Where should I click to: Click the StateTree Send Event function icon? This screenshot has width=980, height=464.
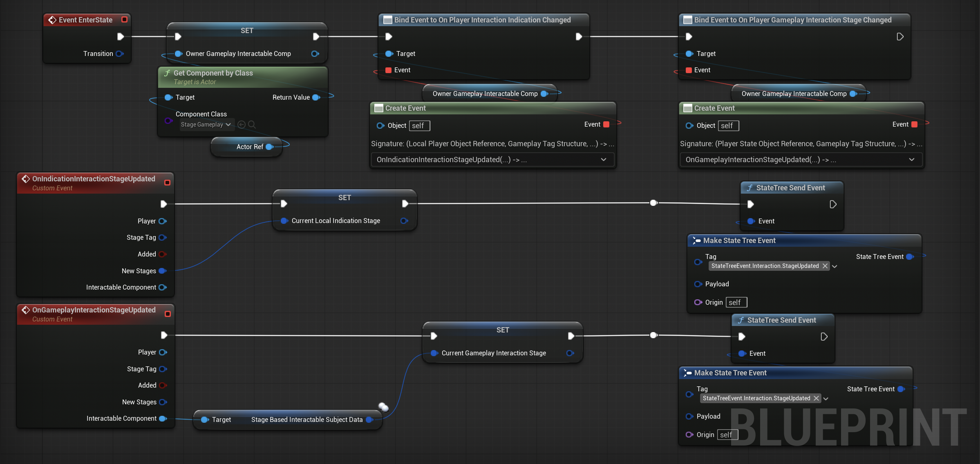pyautogui.click(x=750, y=187)
